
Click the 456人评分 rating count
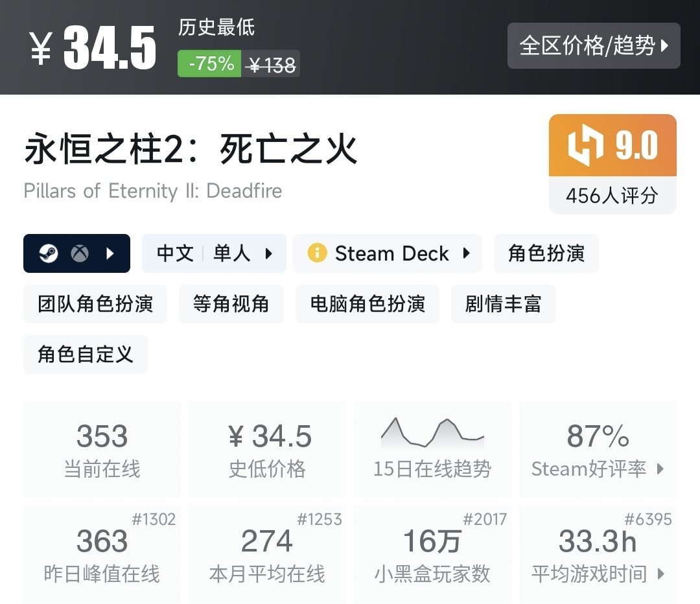point(612,195)
